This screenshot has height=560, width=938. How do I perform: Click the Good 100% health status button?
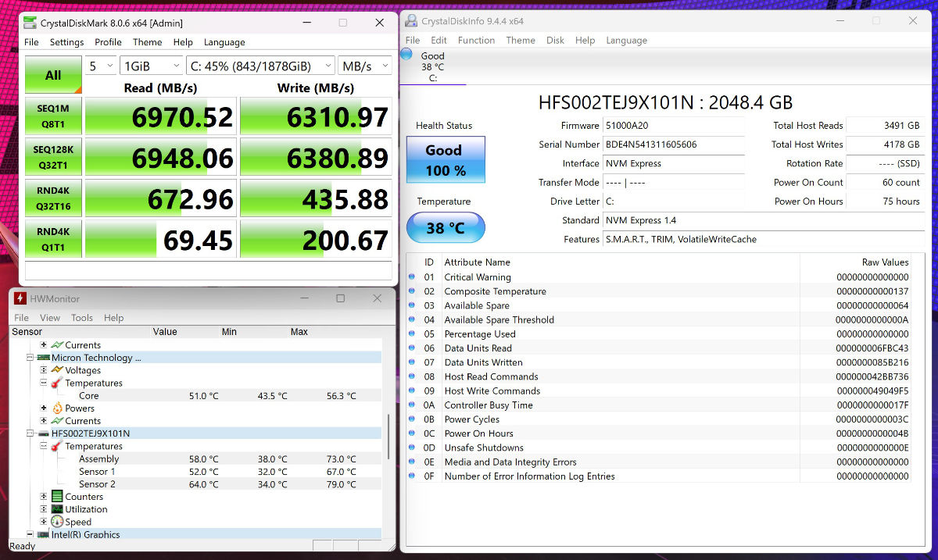(x=446, y=160)
